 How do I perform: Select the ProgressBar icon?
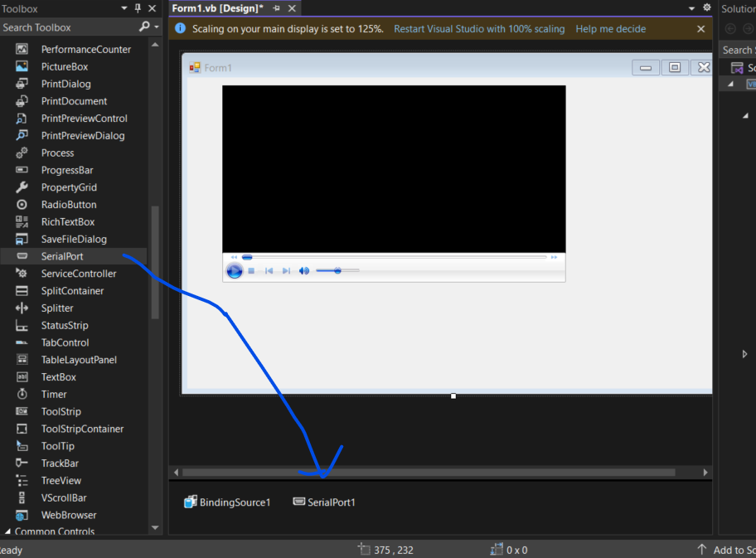[x=22, y=170]
